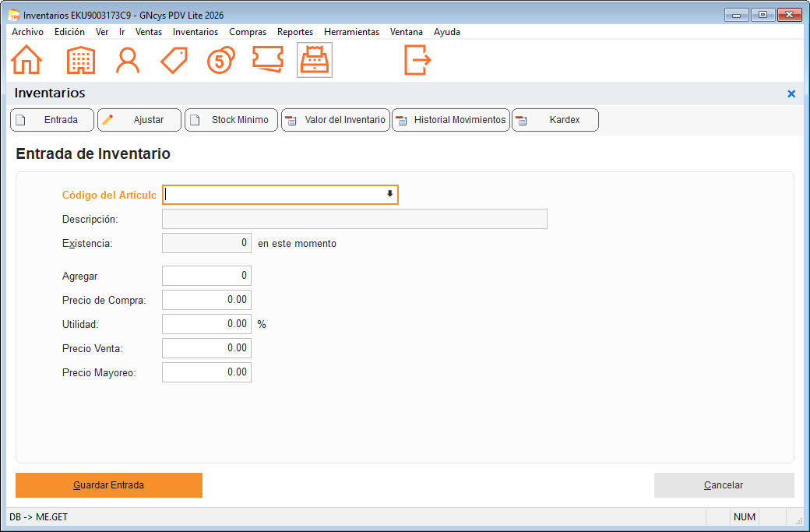Click the Entrada toolbar button

52,120
